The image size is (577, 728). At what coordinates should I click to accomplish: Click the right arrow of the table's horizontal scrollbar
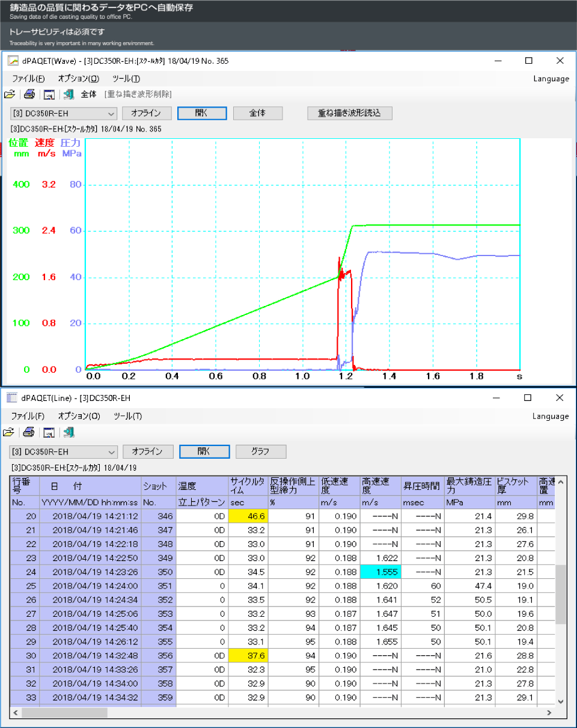(548, 712)
